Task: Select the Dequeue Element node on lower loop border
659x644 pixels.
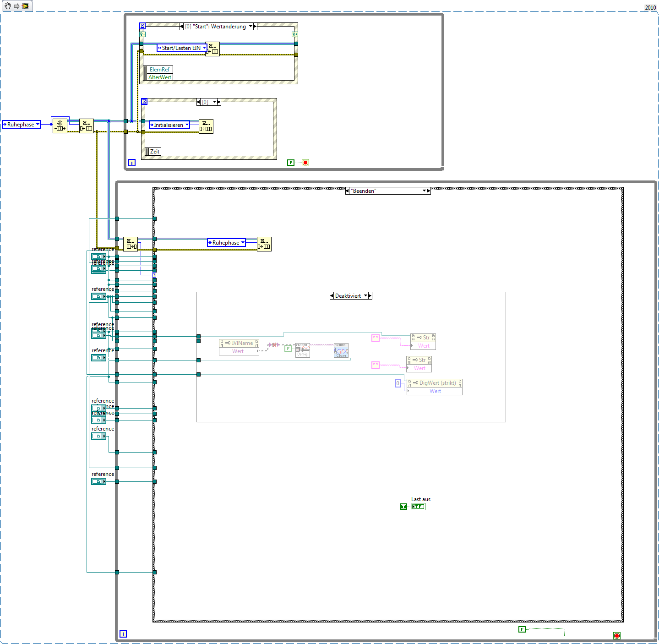Action: pos(131,244)
